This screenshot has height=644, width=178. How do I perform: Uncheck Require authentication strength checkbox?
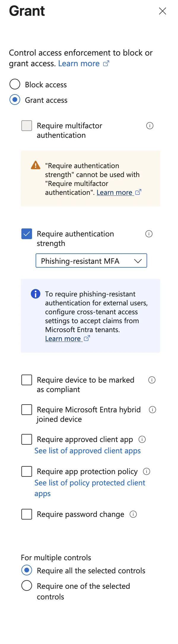tap(27, 234)
